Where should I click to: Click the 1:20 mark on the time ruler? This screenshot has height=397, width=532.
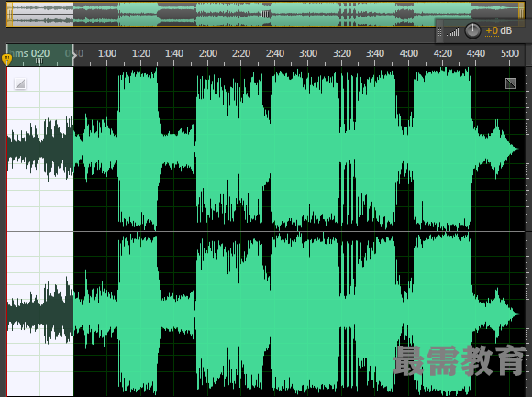[x=141, y=53]
